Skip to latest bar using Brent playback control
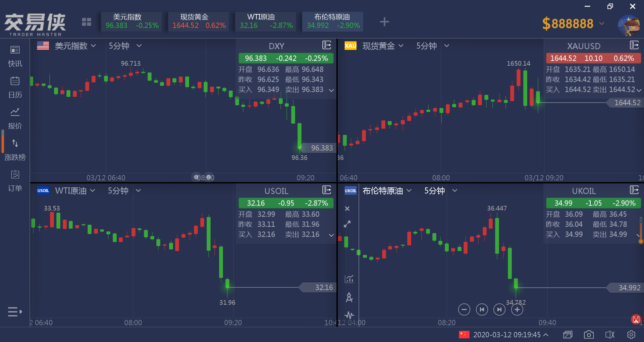The image size is (644, 342). pos(499,309)
